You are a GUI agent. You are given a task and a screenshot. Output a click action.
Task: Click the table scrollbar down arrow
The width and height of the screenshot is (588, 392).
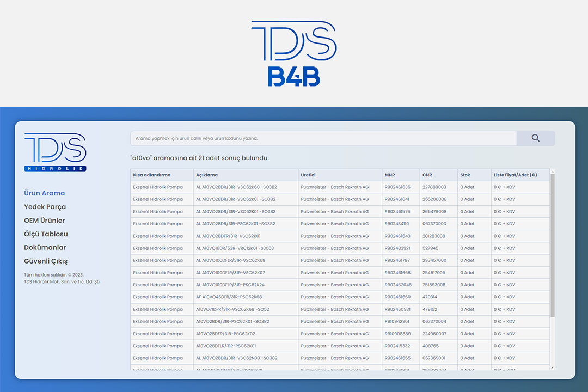pos(553,368)
